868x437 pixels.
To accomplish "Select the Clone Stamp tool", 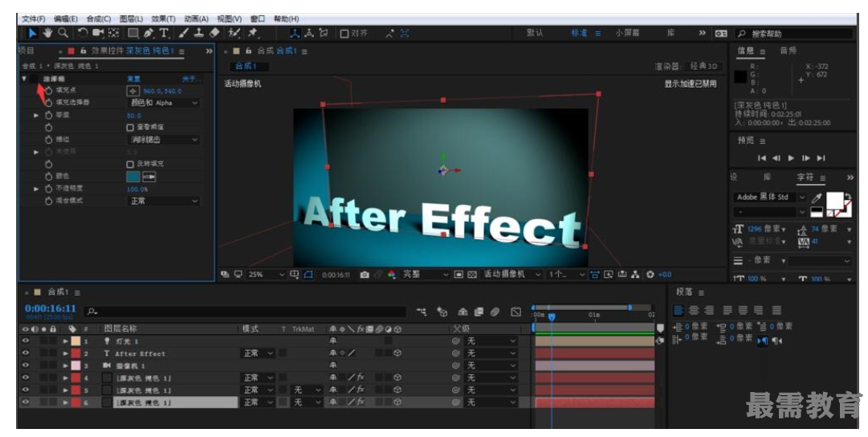I will 198,33.
